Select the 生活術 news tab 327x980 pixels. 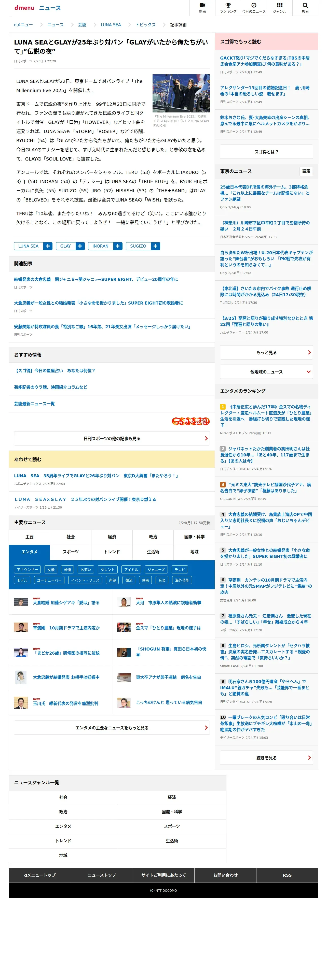[153, 552]
